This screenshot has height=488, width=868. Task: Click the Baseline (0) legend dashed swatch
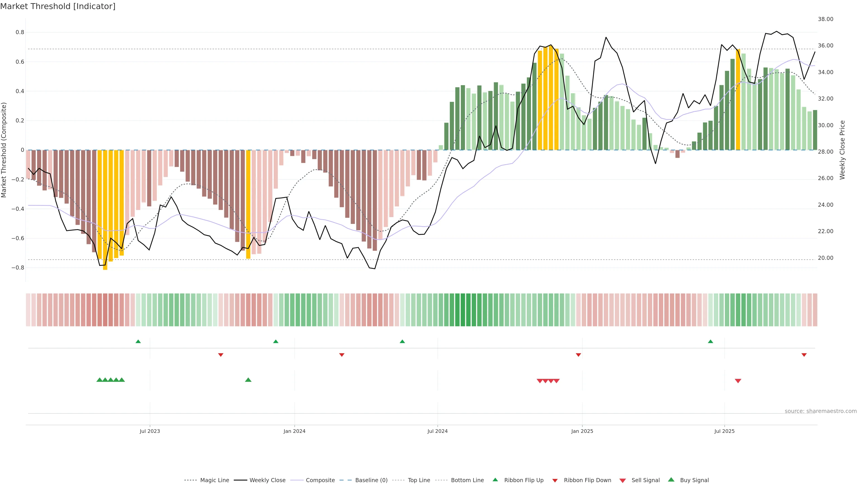pyautogui.click(x=346, y=480)
